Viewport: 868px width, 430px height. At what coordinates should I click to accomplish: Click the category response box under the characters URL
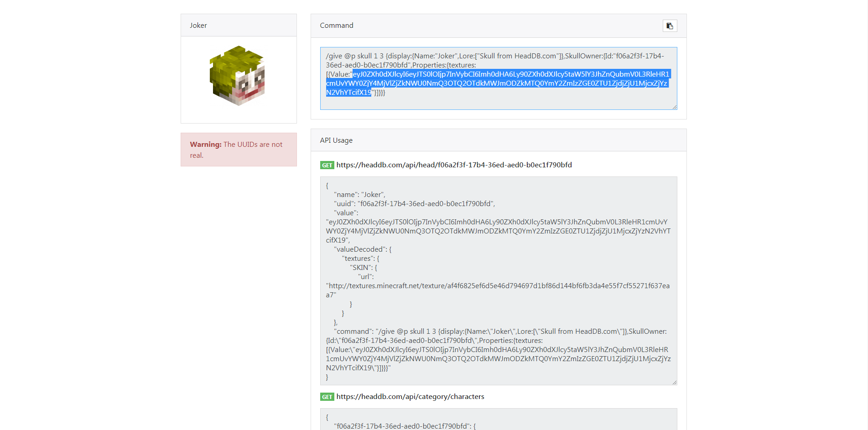[499, 419]
